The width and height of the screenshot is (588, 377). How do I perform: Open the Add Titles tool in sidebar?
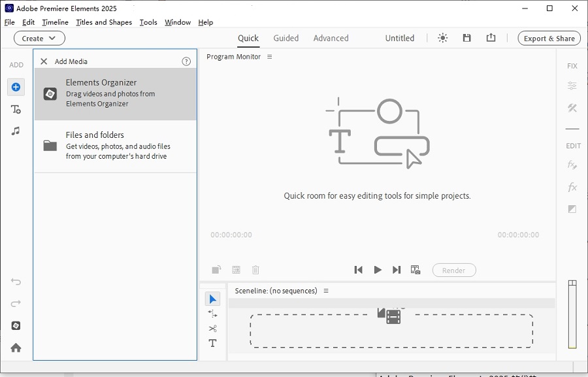click(16, 109)
